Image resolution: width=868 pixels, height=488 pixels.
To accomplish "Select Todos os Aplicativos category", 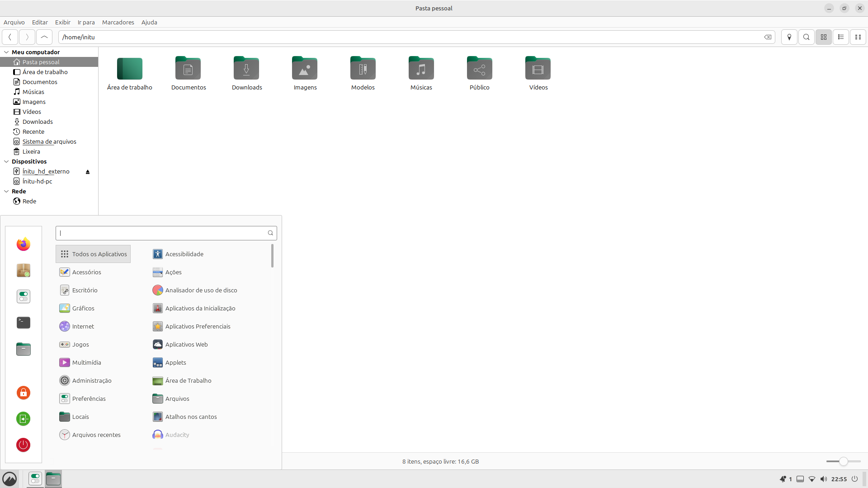I will tap(93, 254).
